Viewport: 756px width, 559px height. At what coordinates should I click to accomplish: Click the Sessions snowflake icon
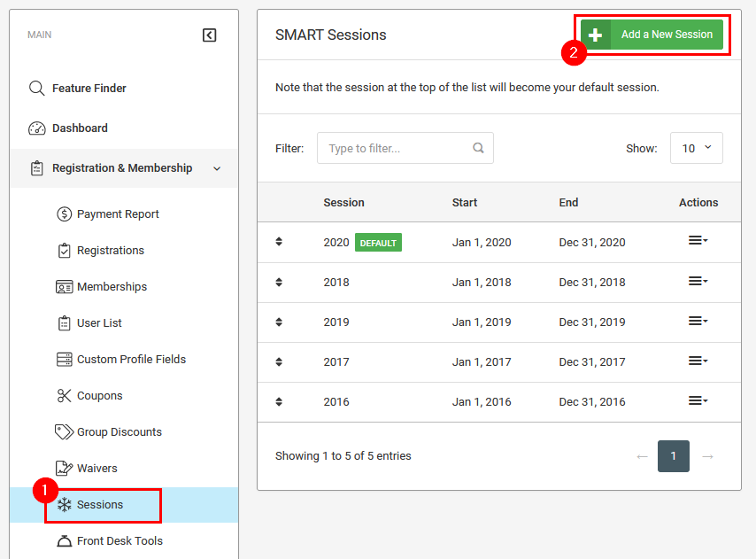pos(64,504)
